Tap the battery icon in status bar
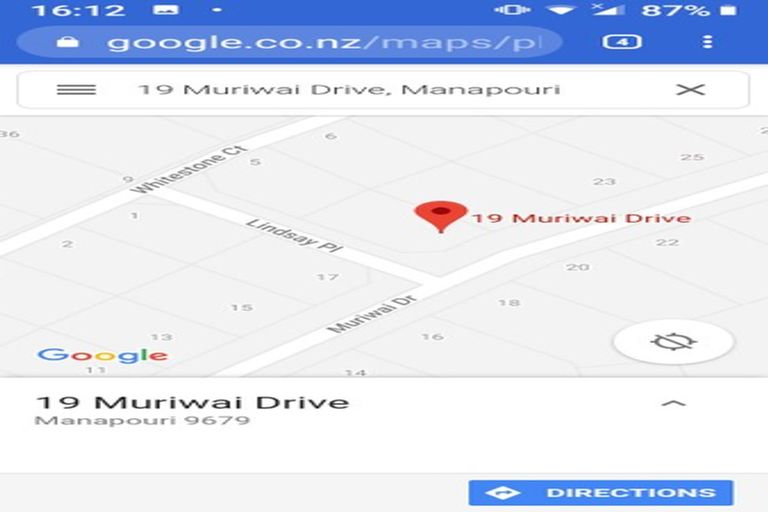The height and width of the screenshot is (512, 768). (x=728, y=10)
